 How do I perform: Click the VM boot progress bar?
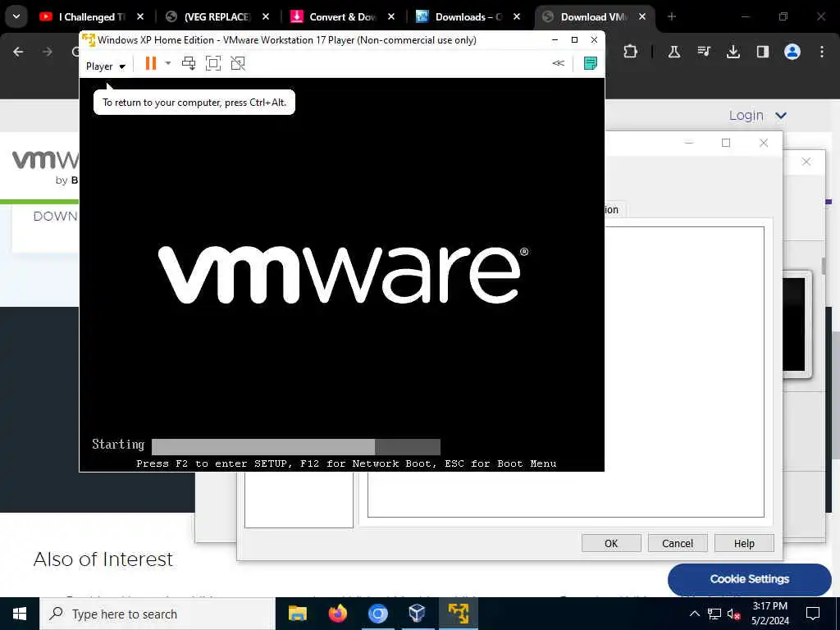296,446
